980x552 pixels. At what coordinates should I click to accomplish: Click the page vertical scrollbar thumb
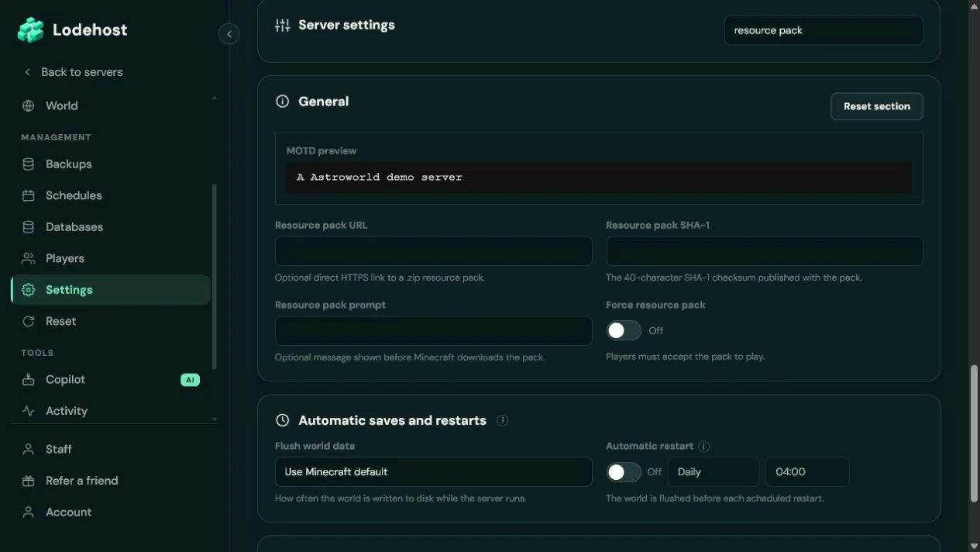975,434
